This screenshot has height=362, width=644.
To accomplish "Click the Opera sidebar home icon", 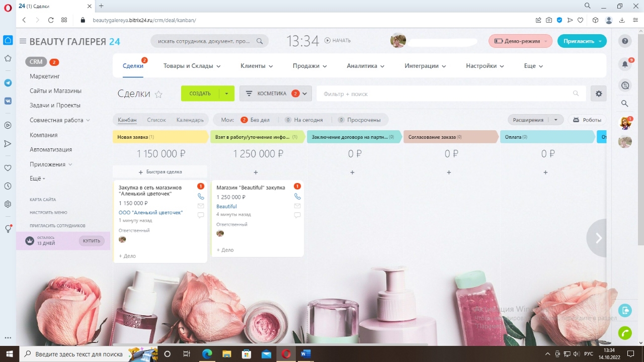I will pyautogui.click(x=8, y=40).
